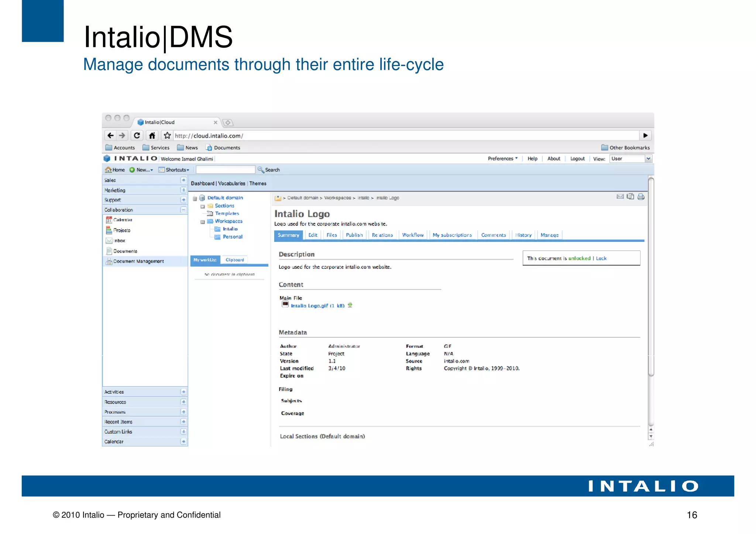Viewport: 756px width, 534px height.
Task: Click the About link
Action: coord(554,159)
